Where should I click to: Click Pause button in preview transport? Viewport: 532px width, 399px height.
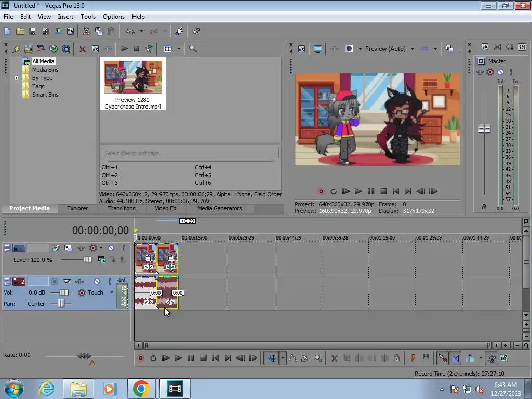click(371, 191)
